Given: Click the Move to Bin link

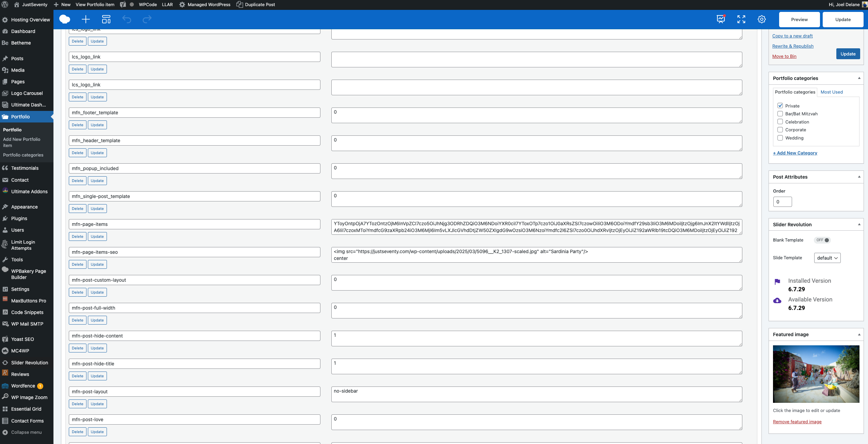Looking at the screenshot, I should click(784, 56).
